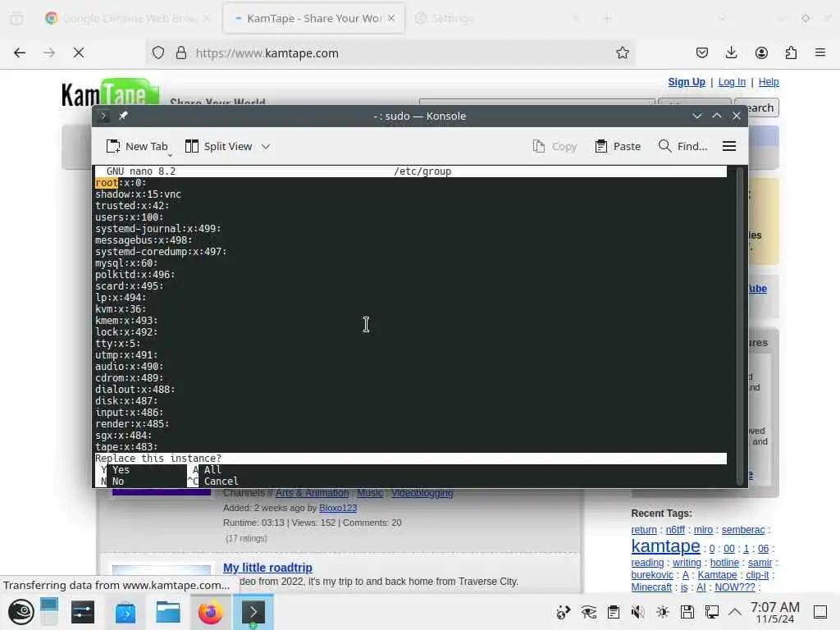Open the brightness tray icon

[x=663, y=612]
